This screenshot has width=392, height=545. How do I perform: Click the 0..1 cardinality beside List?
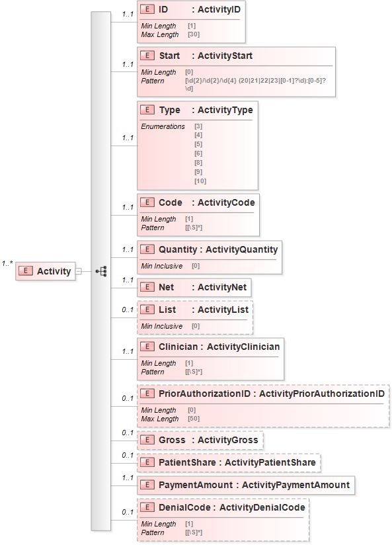(x=128, y=310)
